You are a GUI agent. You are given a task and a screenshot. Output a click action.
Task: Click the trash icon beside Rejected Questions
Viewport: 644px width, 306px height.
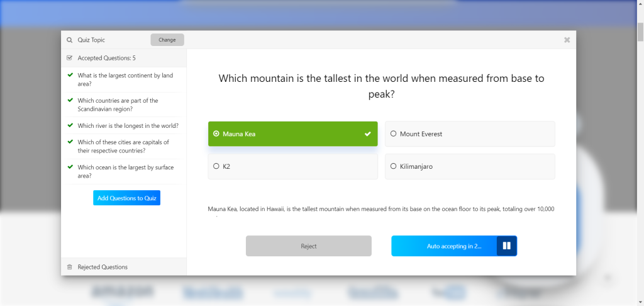(70, 267)
